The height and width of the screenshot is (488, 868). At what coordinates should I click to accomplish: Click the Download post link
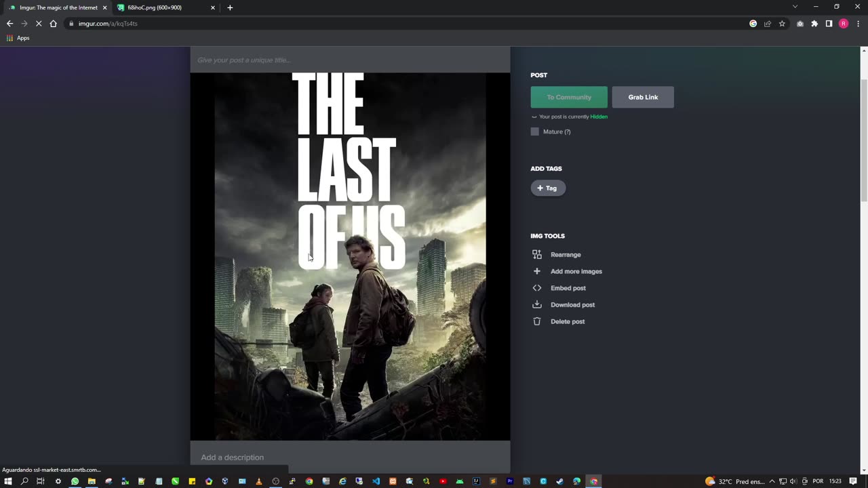[572, 305]
